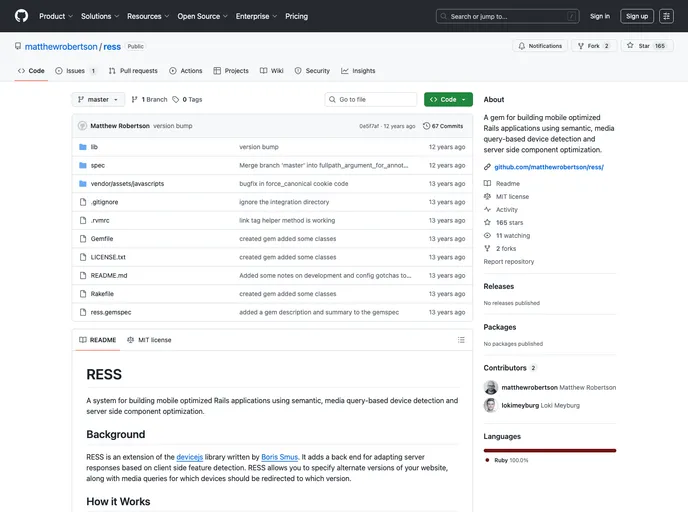Switch to the Actions tab
The height and width of the screenshot is (512, 688).
[x=186, y=71]
